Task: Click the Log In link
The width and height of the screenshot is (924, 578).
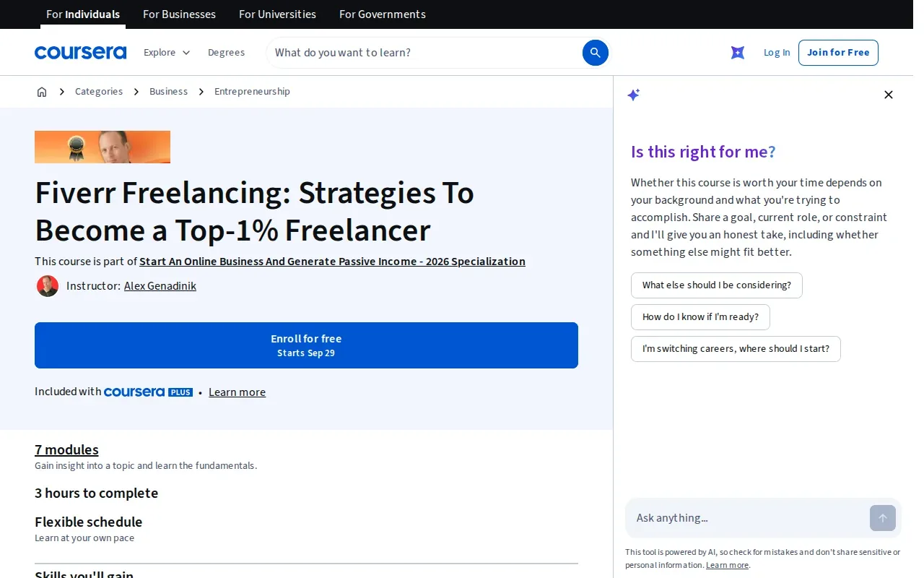Action: [x=777, y=53]
